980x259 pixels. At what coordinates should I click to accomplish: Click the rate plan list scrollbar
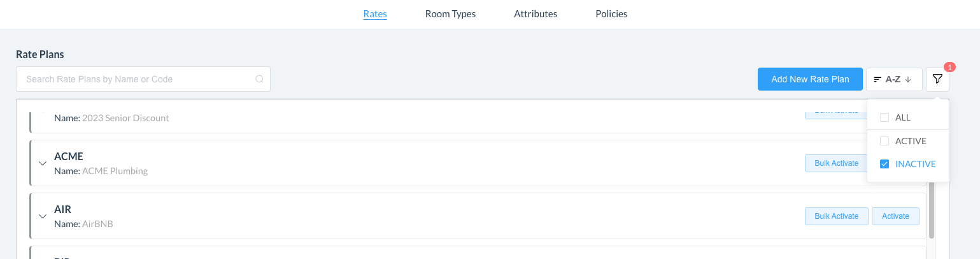click(931, 211)
